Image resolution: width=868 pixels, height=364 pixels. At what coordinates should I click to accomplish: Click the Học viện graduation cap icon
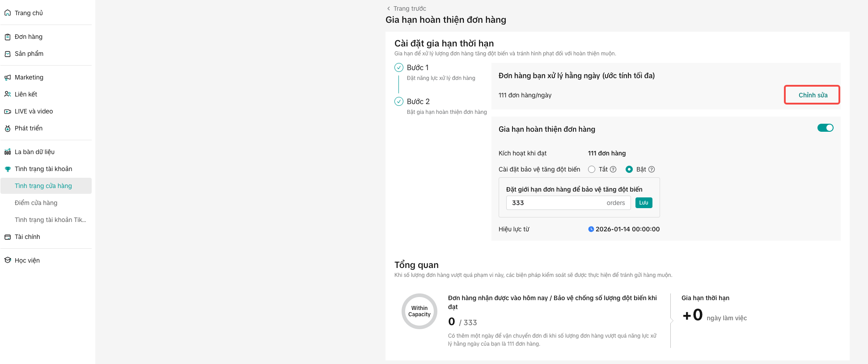click(x=8, y=260)
